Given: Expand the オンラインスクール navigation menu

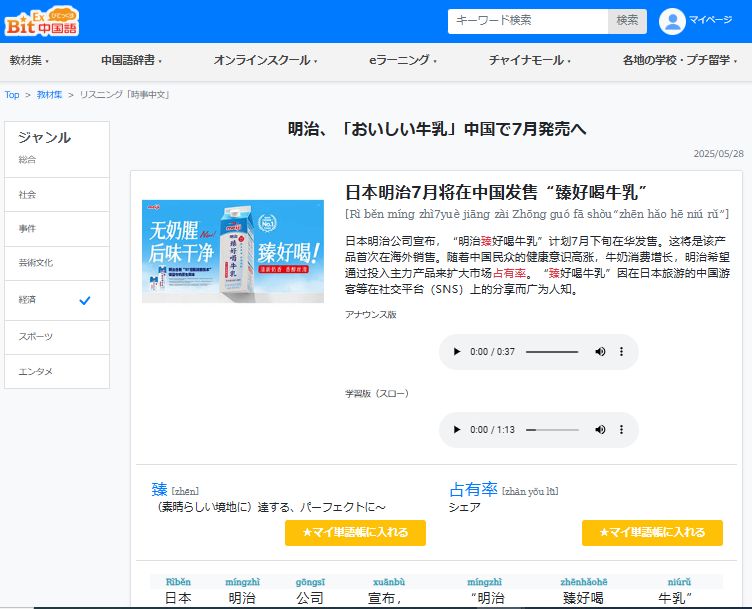Looking at the screenshot, I should 265,60.
